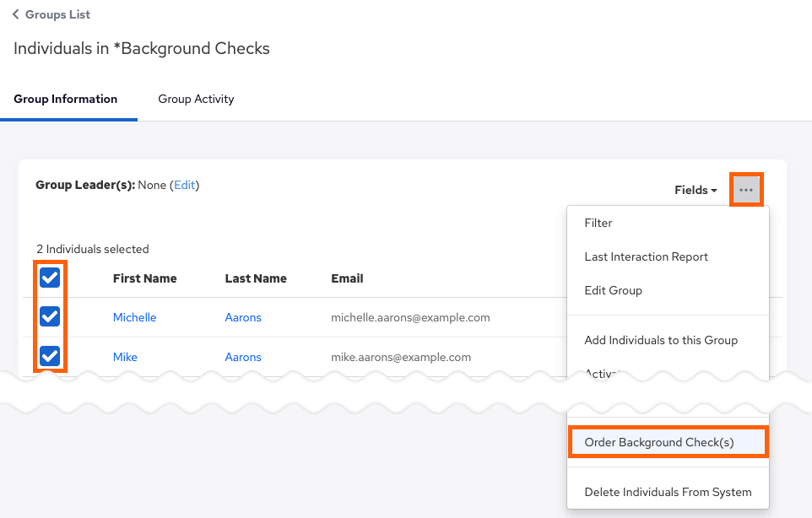Click michelle.aarons@example.com email cell
Image resolution: width=812 pixels, height=518 pixels.
(410, 317)
